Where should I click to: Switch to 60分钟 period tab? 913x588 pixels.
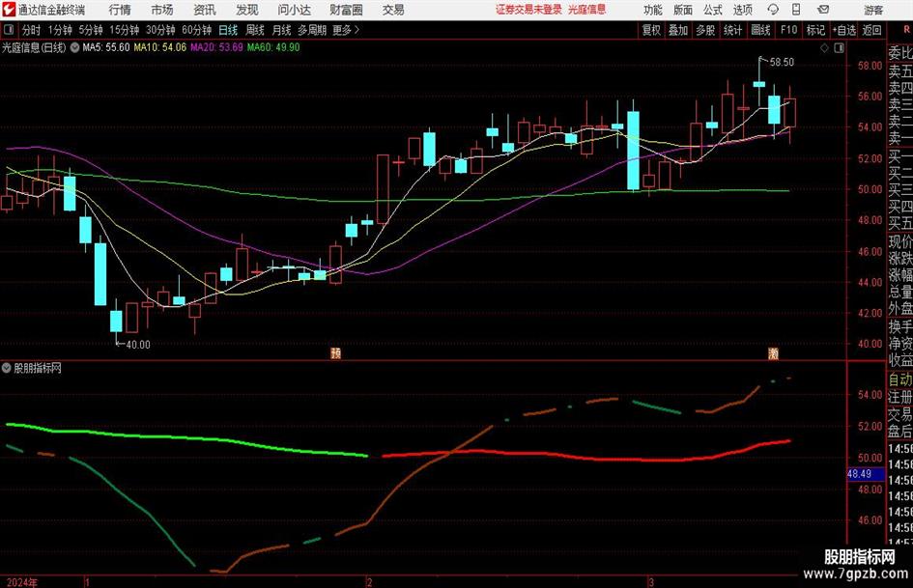(197, 30)
